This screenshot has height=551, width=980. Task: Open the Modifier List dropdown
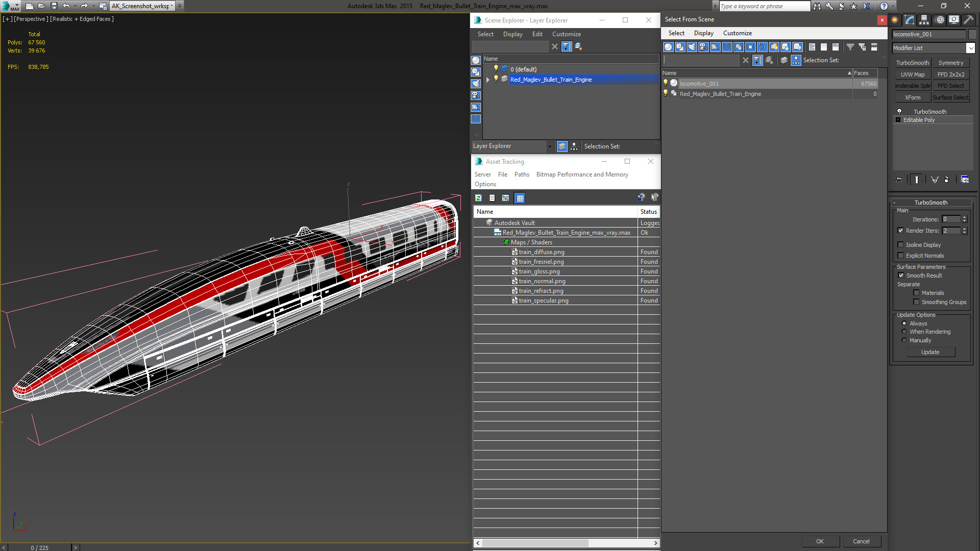[970, 48]
